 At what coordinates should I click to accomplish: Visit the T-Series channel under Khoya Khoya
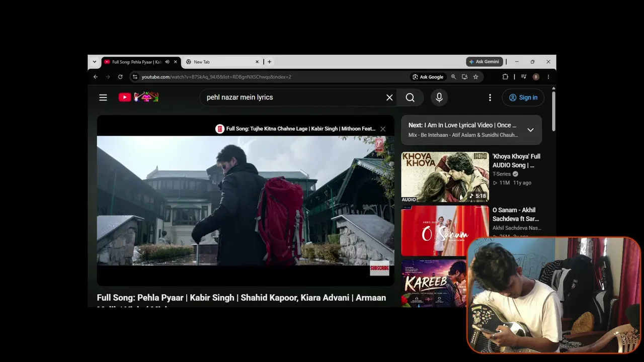[x=502, y=174]
